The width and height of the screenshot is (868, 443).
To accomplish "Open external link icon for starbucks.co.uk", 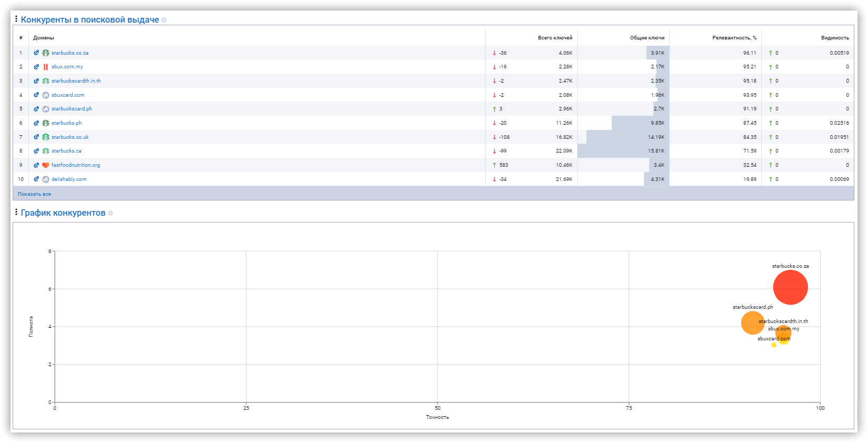I will point(36,137).
